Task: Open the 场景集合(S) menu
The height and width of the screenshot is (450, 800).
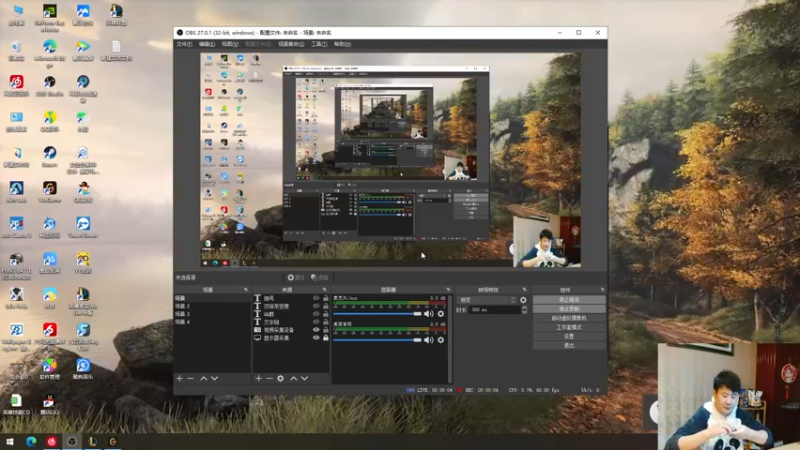Action: 291,44
